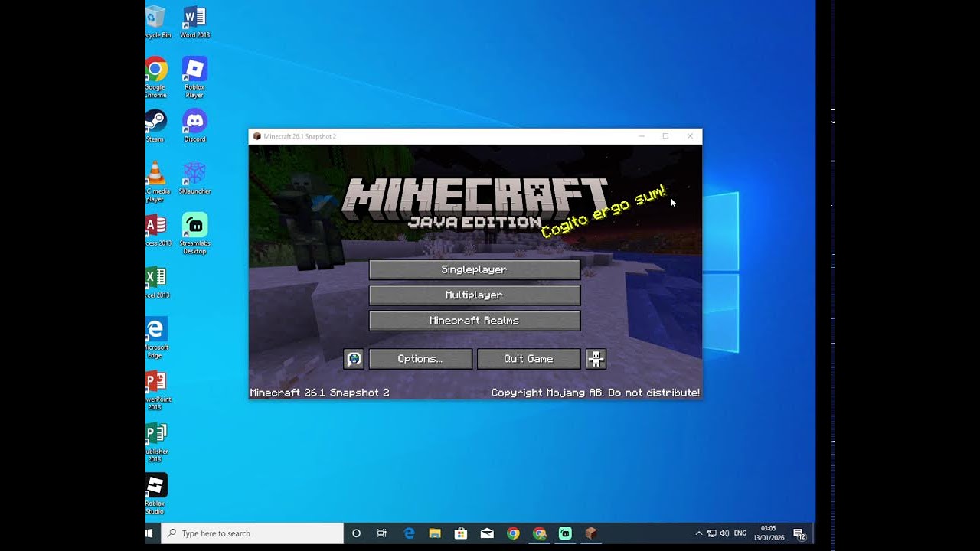
Task: Open Singleplayer mode in Minecraft
Action: click(475, 269)
